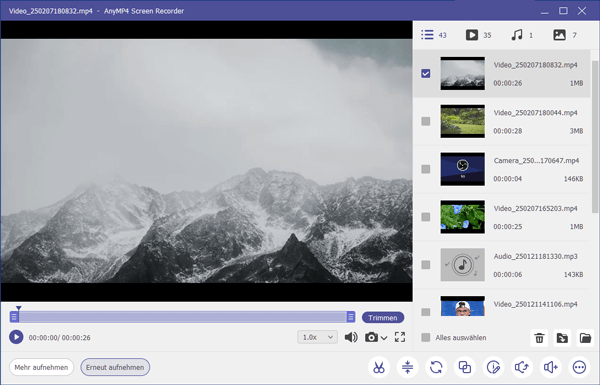Viewport: 600px width, 385px height.
Task: Click the recordings list vertical scrollbar
Action: click(595, 136)
